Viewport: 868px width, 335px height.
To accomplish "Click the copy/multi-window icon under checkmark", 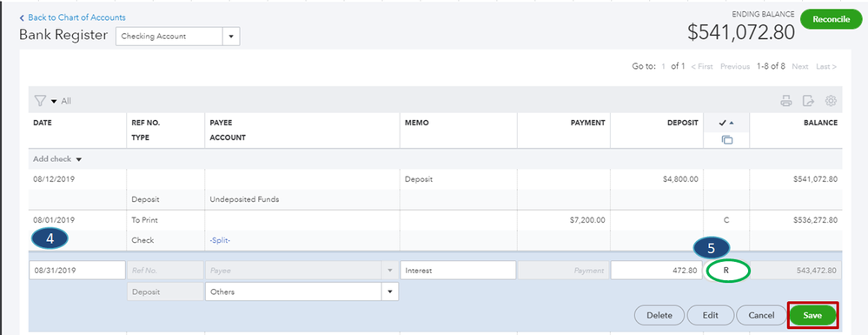I will coord(727,140).
